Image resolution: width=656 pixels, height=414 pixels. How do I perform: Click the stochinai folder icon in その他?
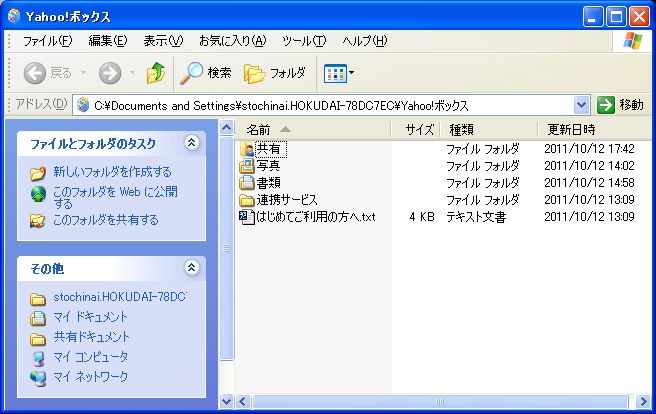[38, 299]
